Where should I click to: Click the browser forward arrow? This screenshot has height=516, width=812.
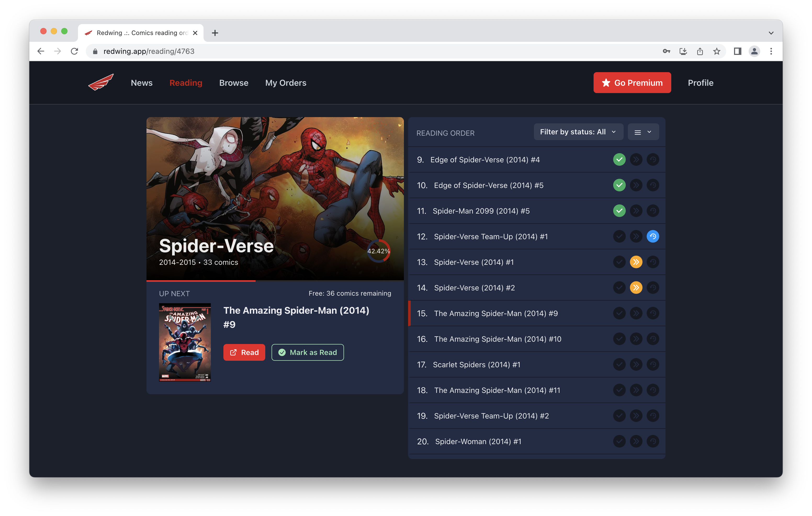[58, 51]
